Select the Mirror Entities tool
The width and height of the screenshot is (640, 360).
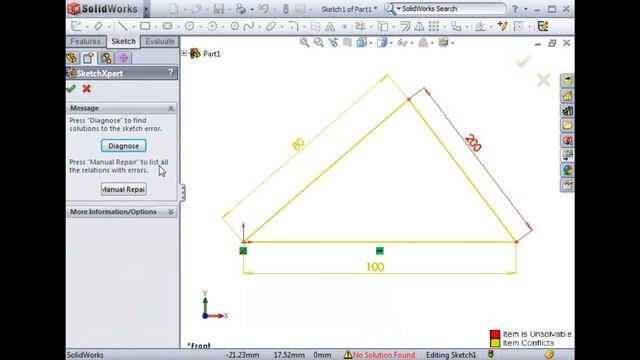coord(419,26)
